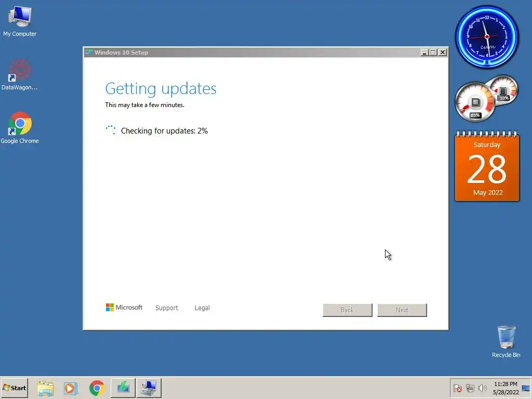Click the orange calendar gadget showing 28

[487, 166]
